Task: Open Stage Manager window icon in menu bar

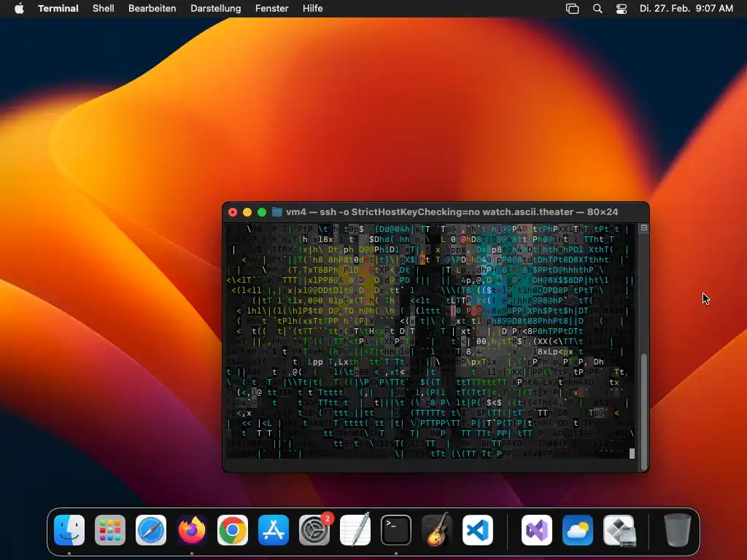Action: coord(572,9)
